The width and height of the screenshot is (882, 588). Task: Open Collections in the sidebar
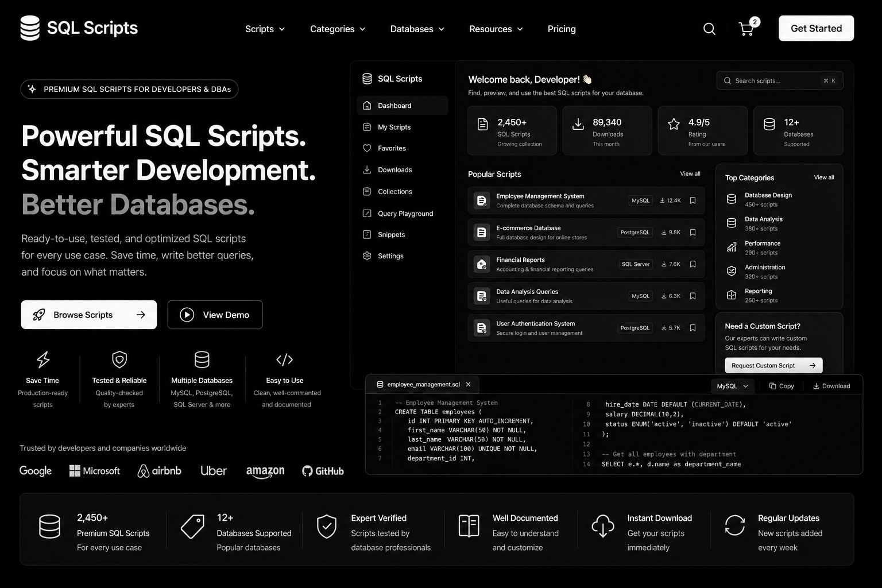coord(403,192)
